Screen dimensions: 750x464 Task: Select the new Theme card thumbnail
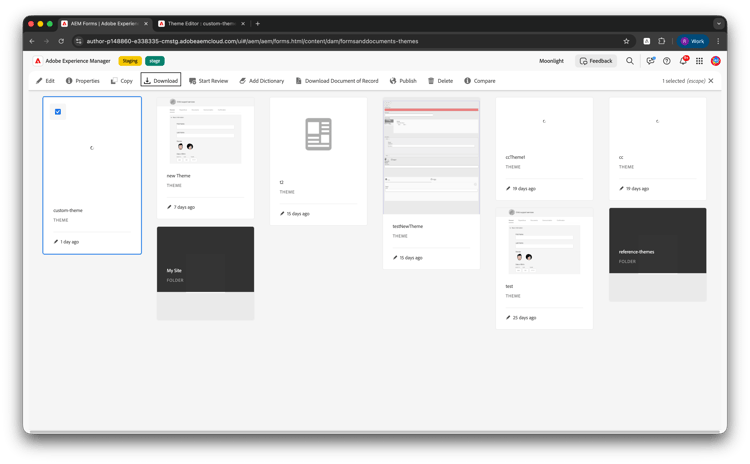click(x=206, y=131)
